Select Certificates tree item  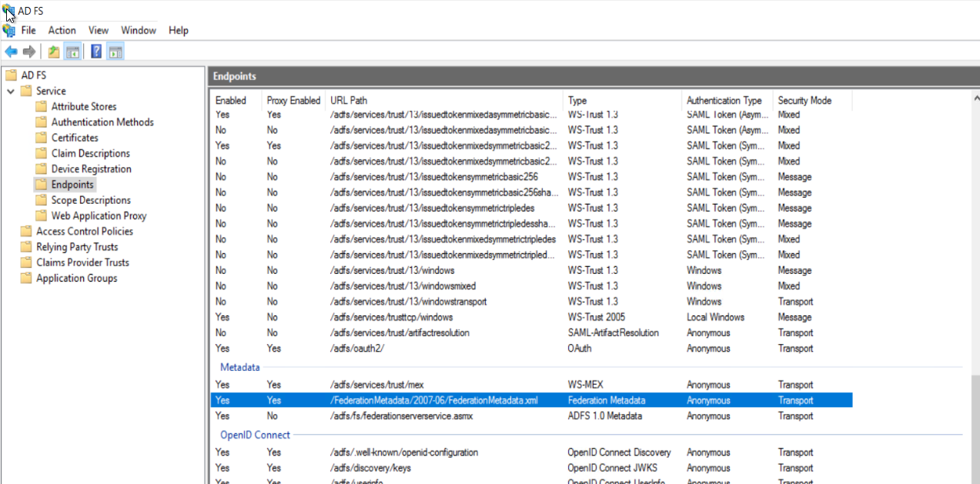[x=75, y=138]
